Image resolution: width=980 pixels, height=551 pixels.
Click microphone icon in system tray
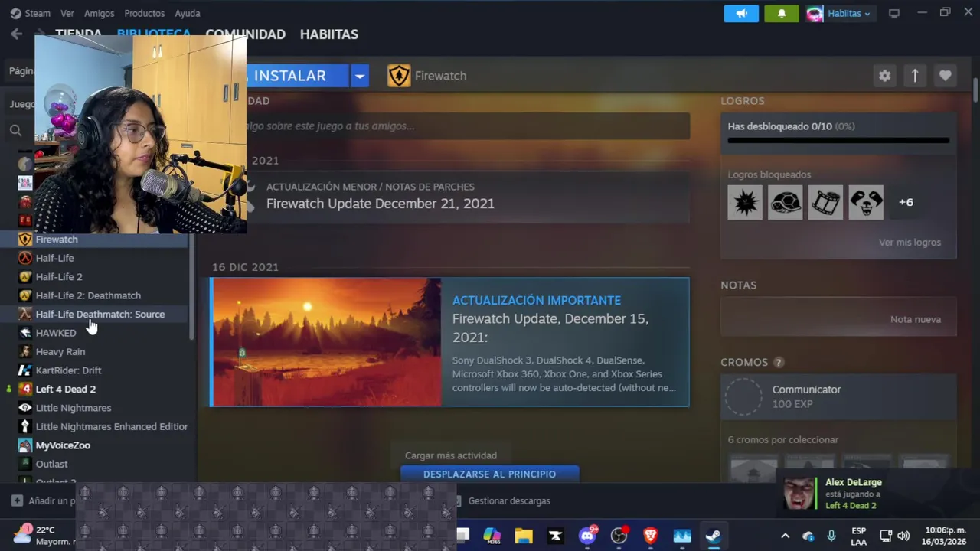[831, 536]
